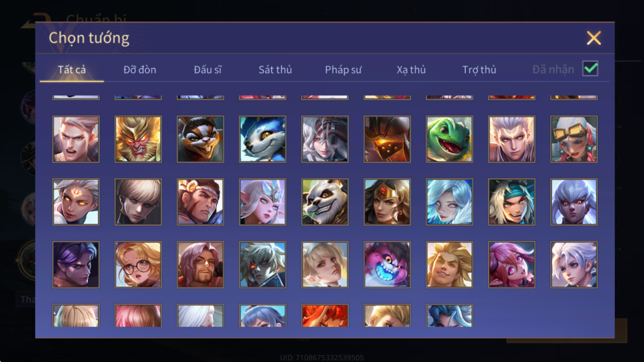This screenshot has width=644, height=362.
Task: Select the armored hero with glowing orange mask
Action: (387, 139)
